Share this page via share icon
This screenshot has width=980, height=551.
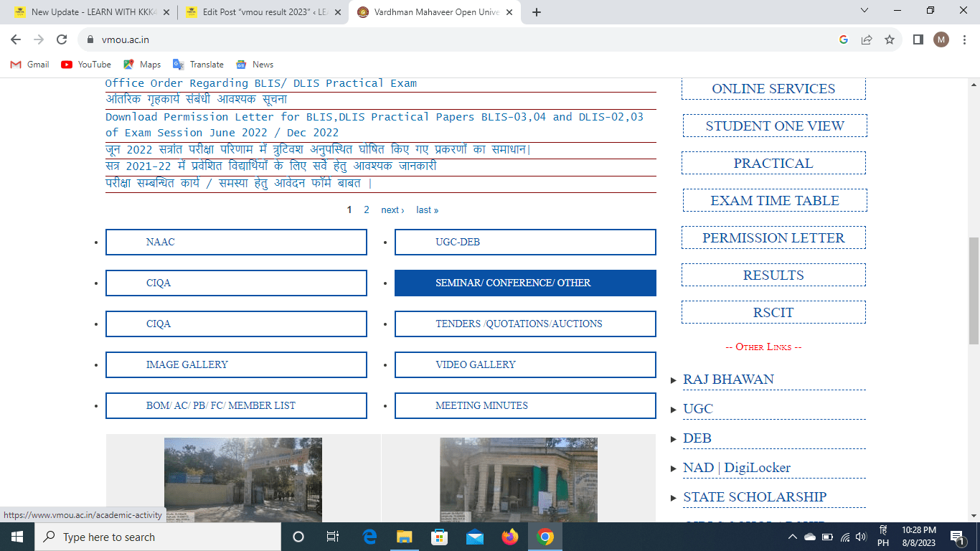[867, 40]
